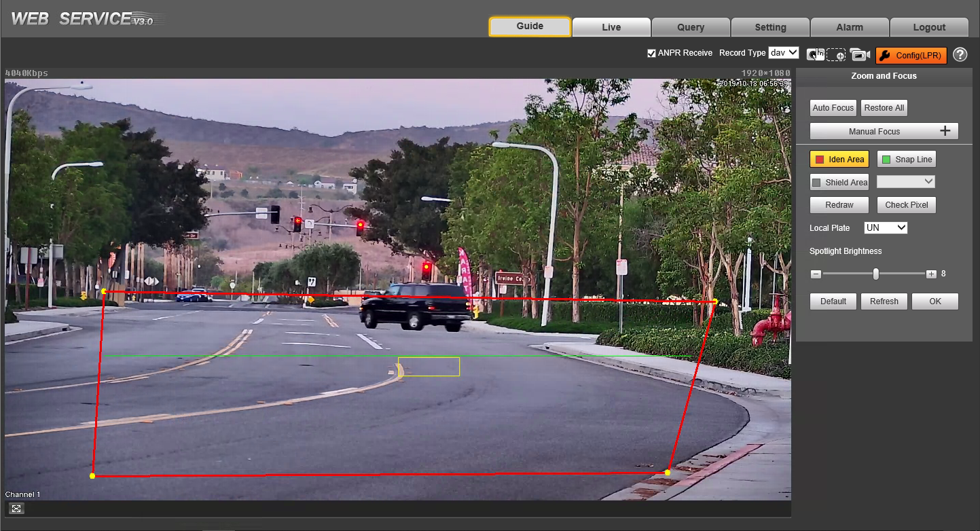Start recording with the video camera icon
Viewport: 980px width, 531px height.
point(860,55)
